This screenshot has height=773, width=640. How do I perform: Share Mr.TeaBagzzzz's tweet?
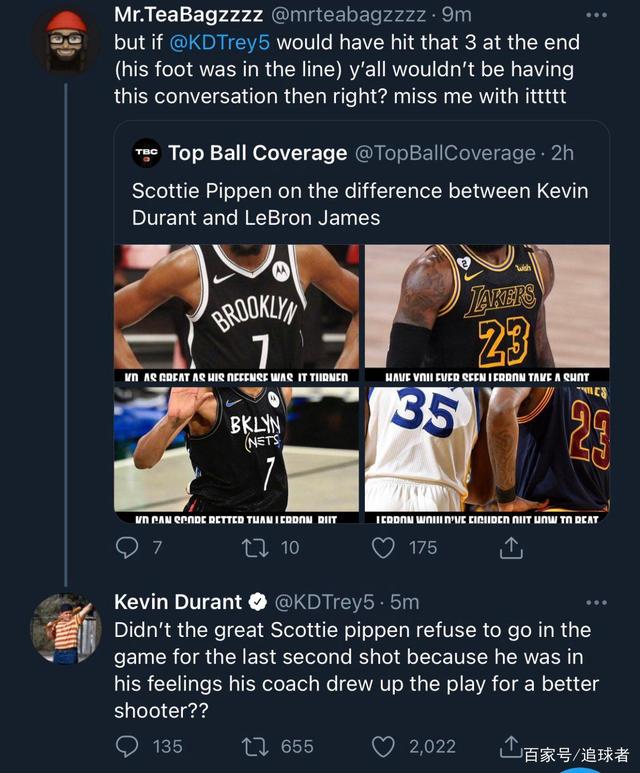click(510, 547)
